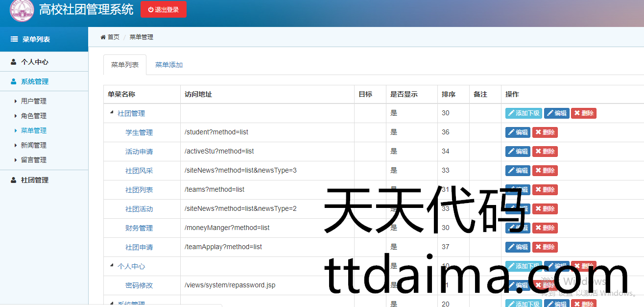Click 添加下级 for the 社团管理 row
Viewport: 644px width, 307px height.
click(x=524, y=113)
